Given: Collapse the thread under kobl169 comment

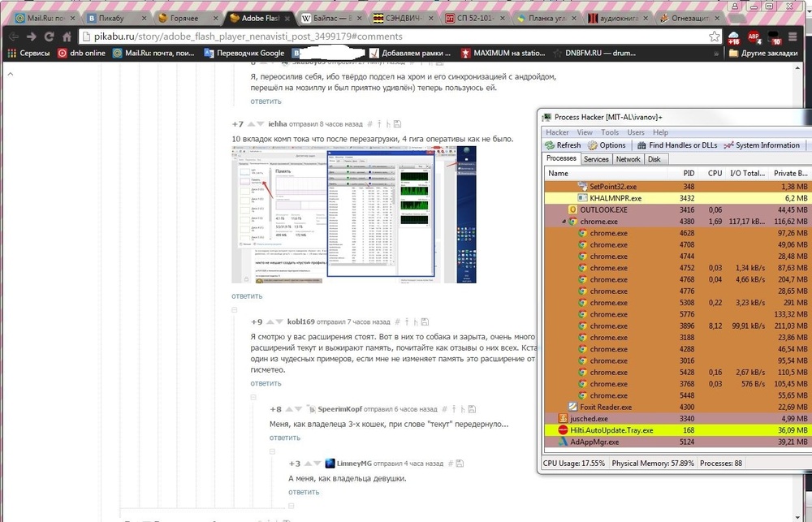Looking at the screenshot, I should pyautogui.click(x=253, y=397).
